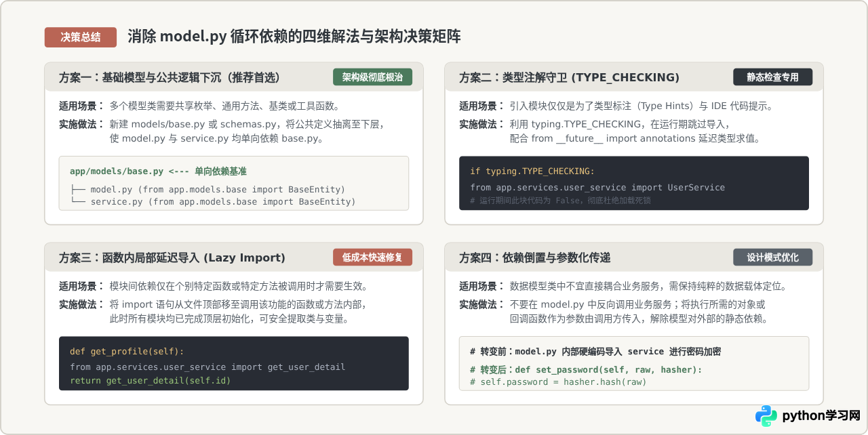Select heading 方案一：基础模型与公共逻辑下沉
Viewport: 868px width, 435px height.
coord(170,77)
